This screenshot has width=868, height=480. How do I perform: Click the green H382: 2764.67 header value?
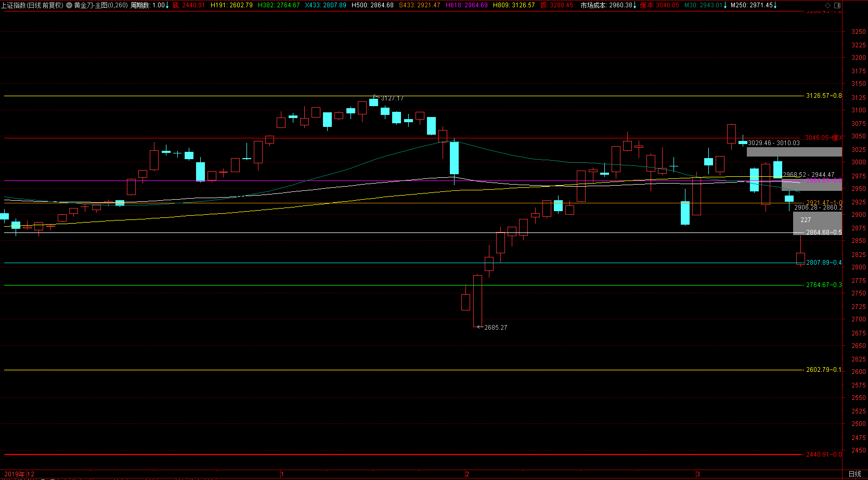[x=279, y=5]
